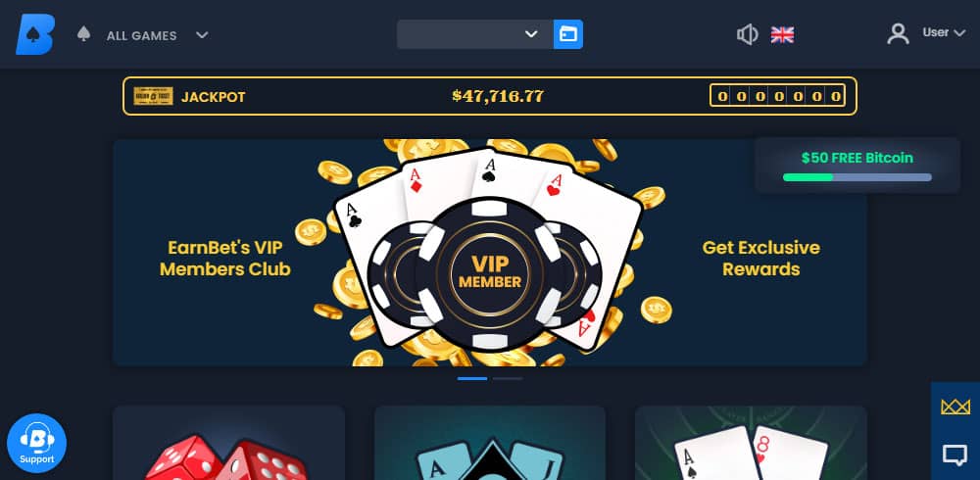980x480 pixels.
Task: Mute sound with the speaker icon
Action: click(747, 34)
